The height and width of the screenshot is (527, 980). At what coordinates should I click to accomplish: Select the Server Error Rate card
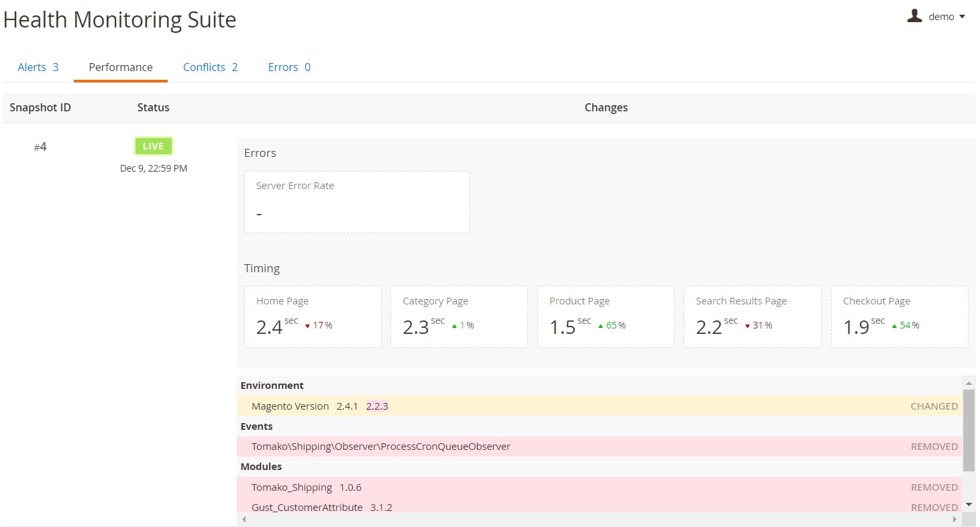point(357,202)
